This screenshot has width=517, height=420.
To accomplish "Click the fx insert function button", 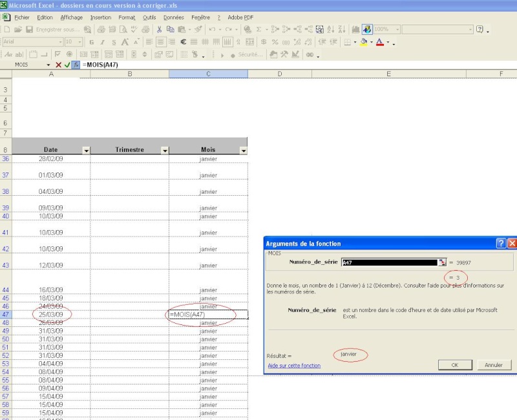I will (x=76, y=65).
